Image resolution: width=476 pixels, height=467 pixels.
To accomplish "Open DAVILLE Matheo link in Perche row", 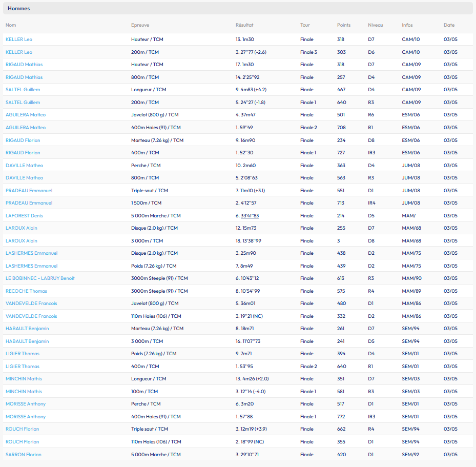I will pyautogui.click(x=24, y=166).
